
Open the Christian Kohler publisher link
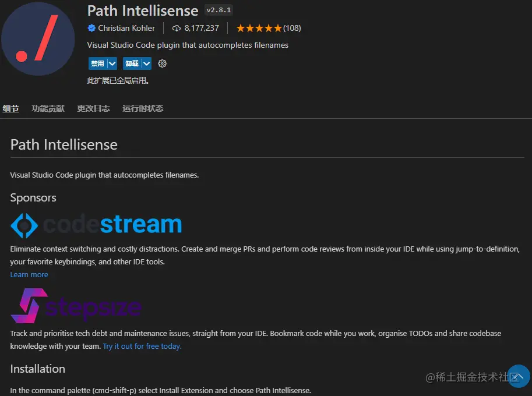(x=126, y=28)
